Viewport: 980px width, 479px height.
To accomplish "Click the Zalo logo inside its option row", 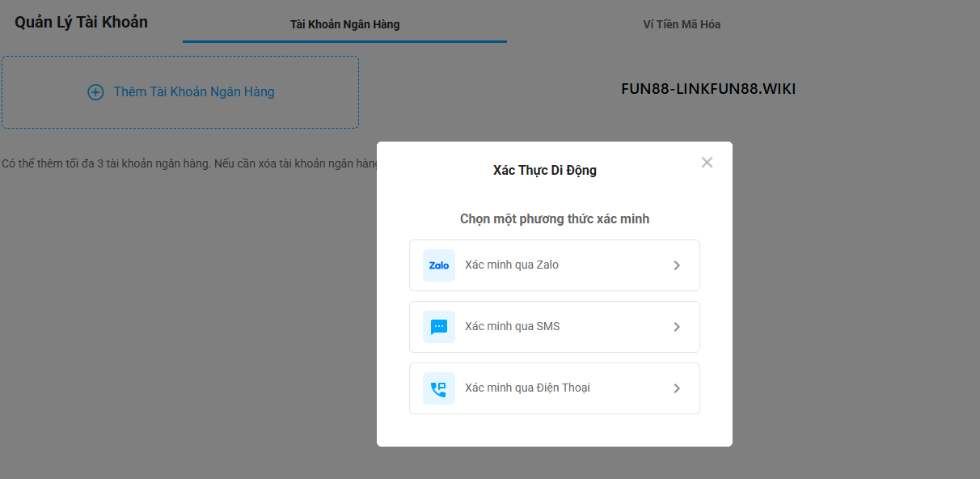I will pyautogui.click(x=438, y=265).
